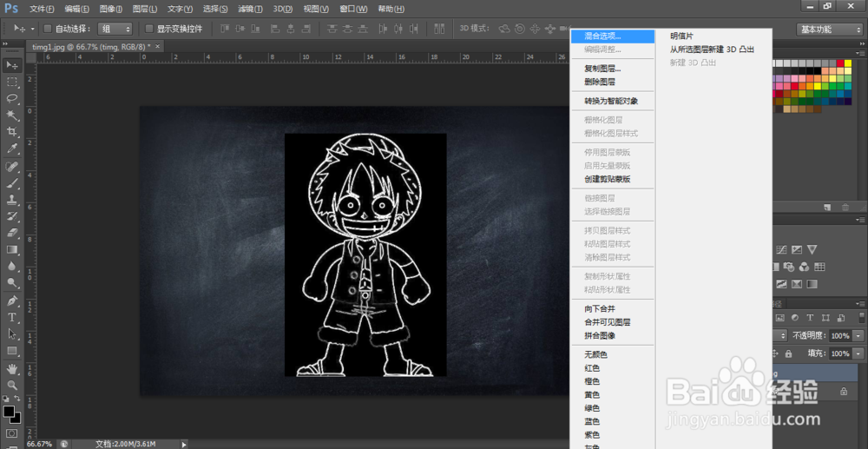Select the Zoom tool
The width and height of the screenshot is (868, 449).
pos(12,386)
